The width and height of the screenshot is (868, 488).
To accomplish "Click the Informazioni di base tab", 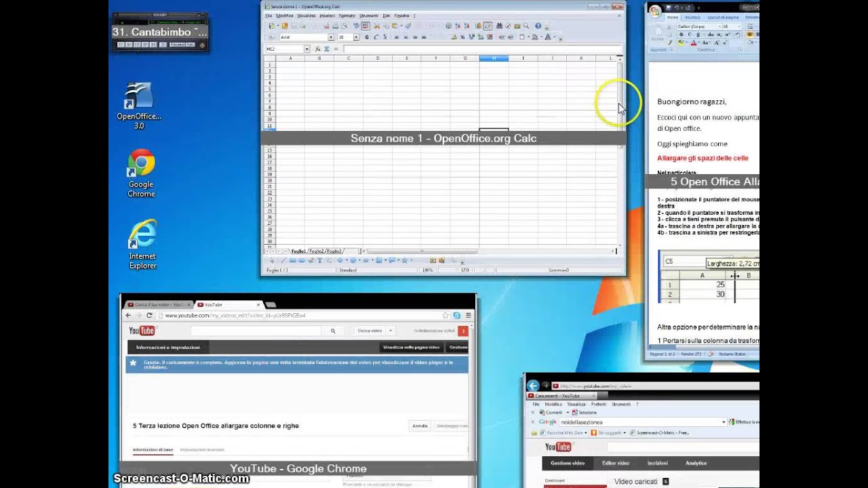I will (153, 450).
